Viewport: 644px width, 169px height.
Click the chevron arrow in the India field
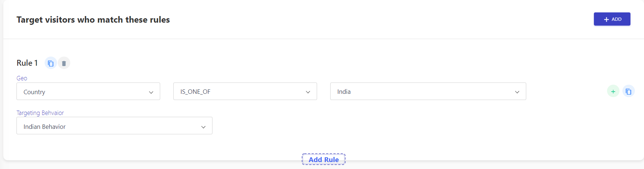(517, 92)
